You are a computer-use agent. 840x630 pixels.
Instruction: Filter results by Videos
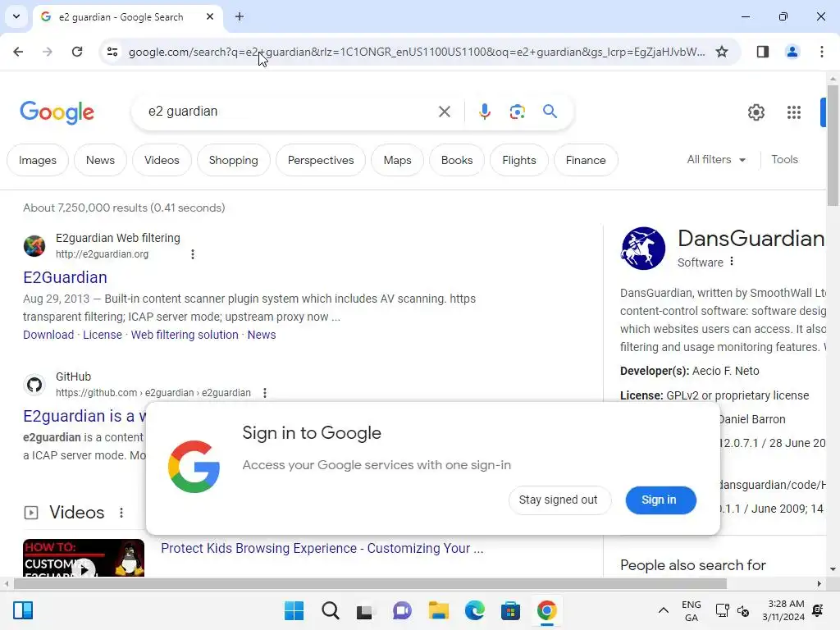pyautogui.click(x=162, y=160)
